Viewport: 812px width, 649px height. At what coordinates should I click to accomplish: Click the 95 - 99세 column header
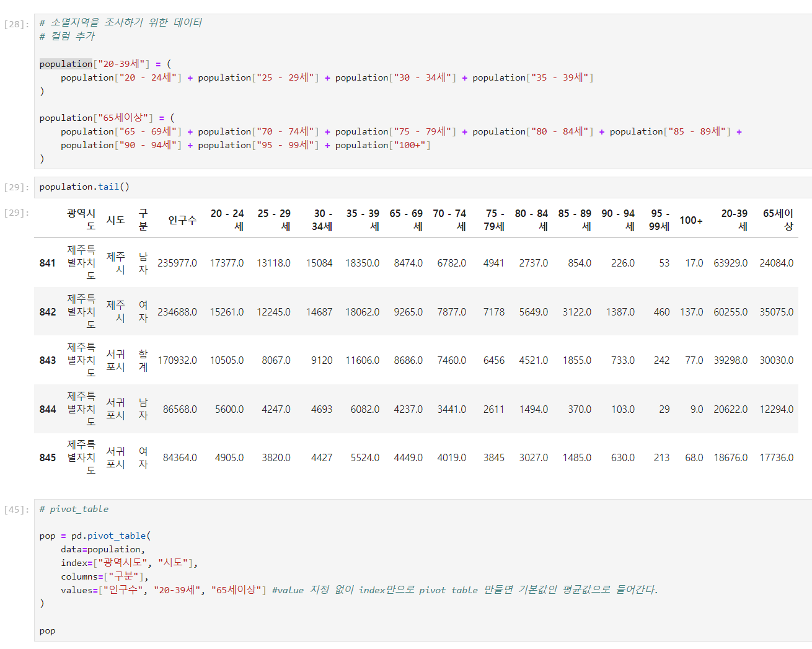tap(660, 219)
